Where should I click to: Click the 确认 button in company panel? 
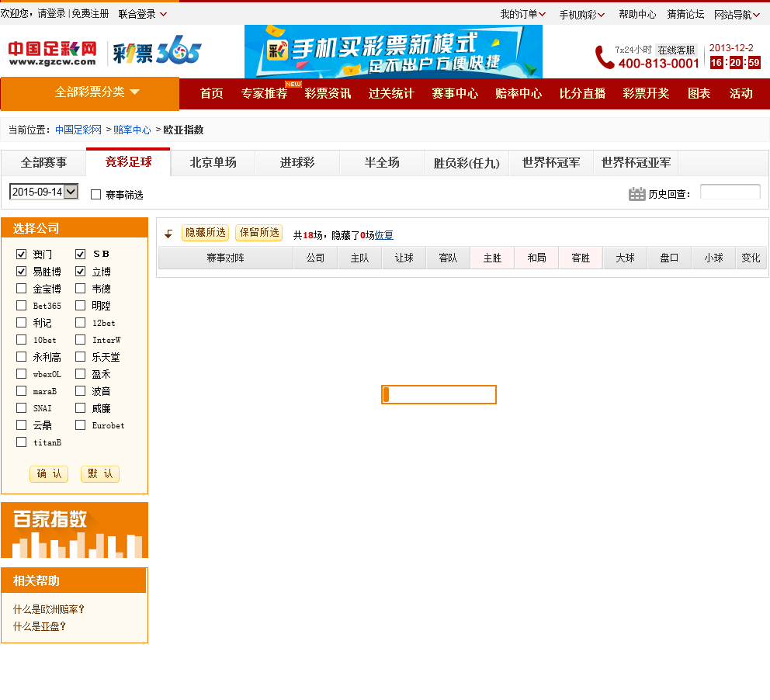click(x=49, y=473)
